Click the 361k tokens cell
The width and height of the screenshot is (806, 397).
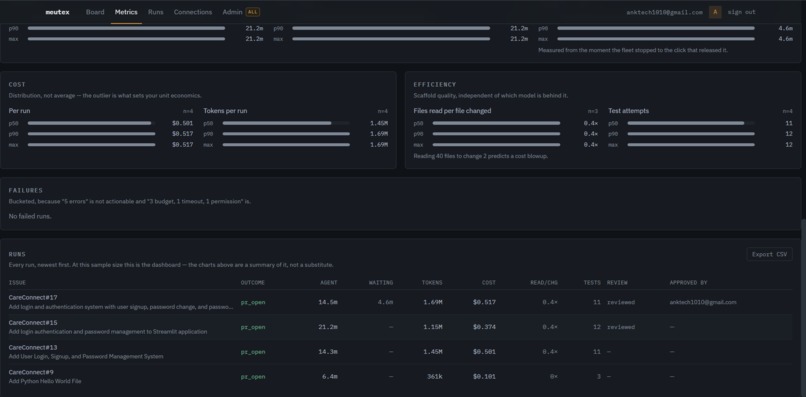coord(434,376)
